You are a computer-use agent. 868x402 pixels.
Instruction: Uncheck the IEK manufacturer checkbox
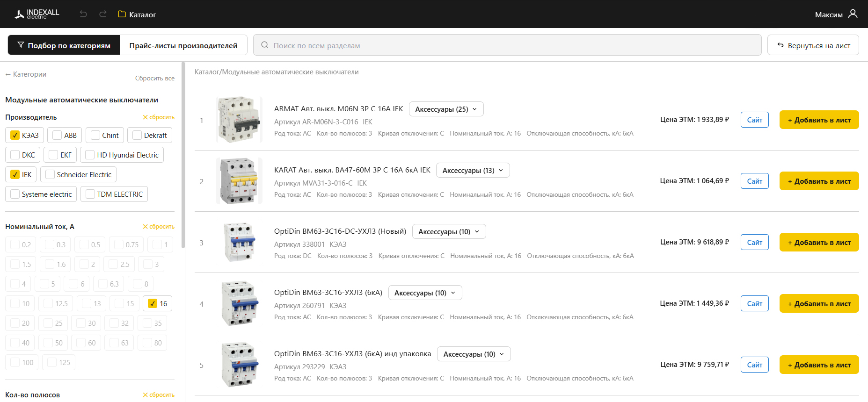click(x=15, y=174)
